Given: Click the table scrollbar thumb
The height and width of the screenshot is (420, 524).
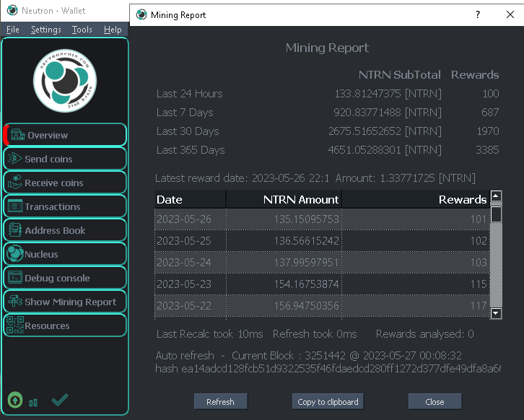Looking at the screenshot, I should point(497,214).
